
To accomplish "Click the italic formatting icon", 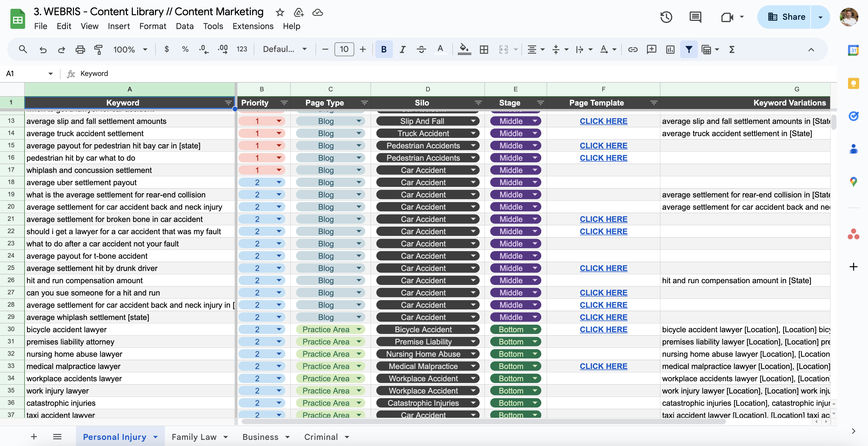I will 402,50.
